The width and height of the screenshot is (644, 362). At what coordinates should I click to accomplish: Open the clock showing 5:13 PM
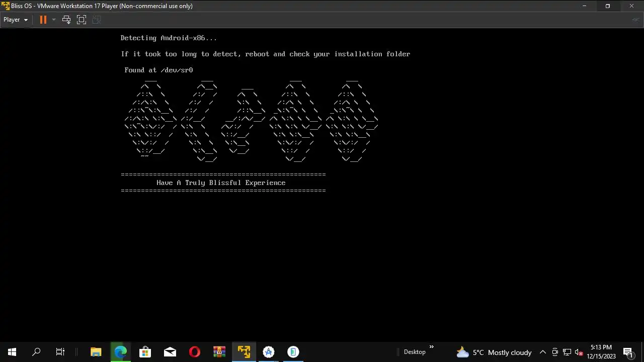[x=601, y=352]
